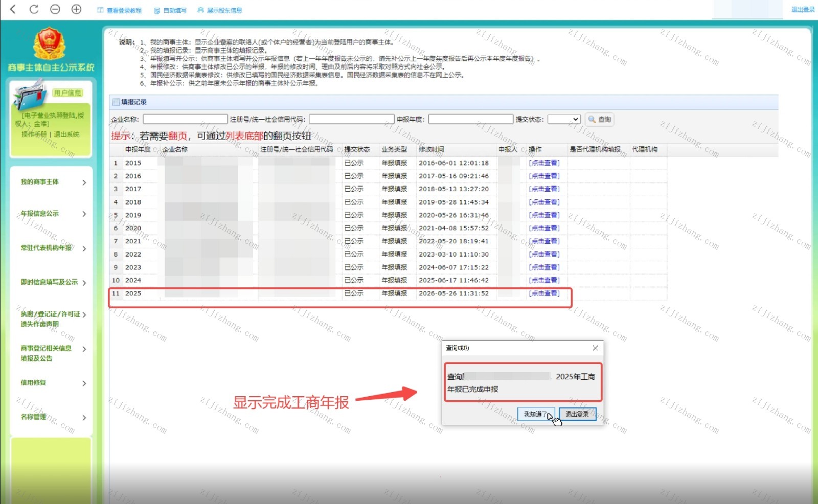Click the 修改时间 column header

tap(431, 149)
